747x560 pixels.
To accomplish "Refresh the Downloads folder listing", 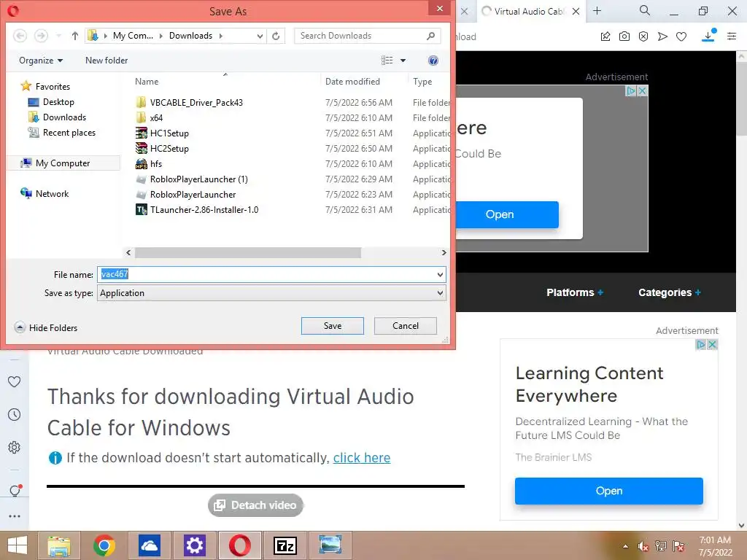I will pyautogui.click(x=276, y=36).
